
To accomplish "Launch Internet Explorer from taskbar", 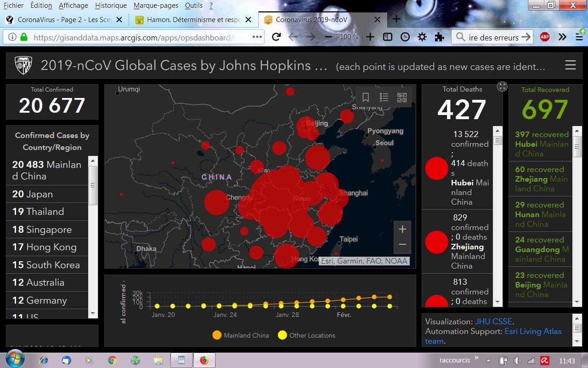I will [44, 360].
